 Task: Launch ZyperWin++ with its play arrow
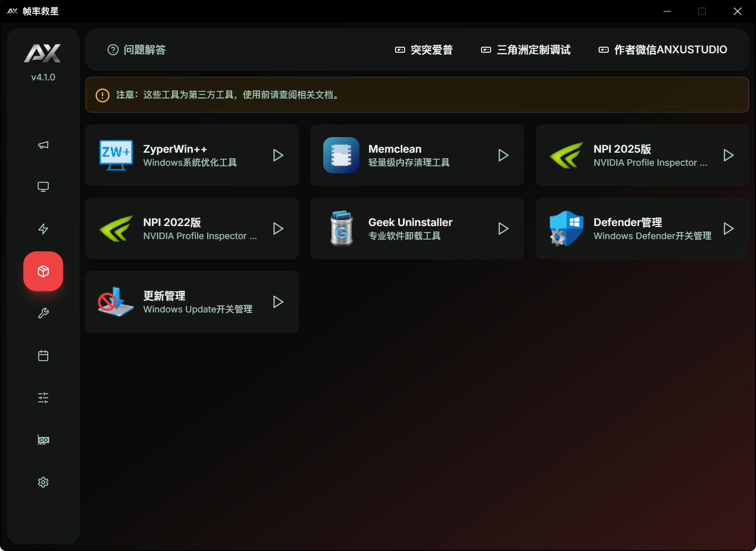[278, 155]
